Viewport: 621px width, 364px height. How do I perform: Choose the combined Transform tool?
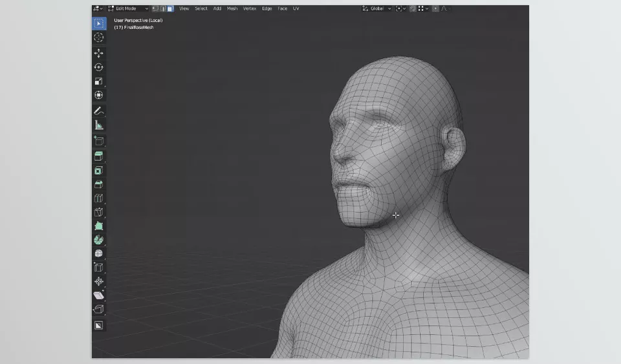[x=99, y=95]
